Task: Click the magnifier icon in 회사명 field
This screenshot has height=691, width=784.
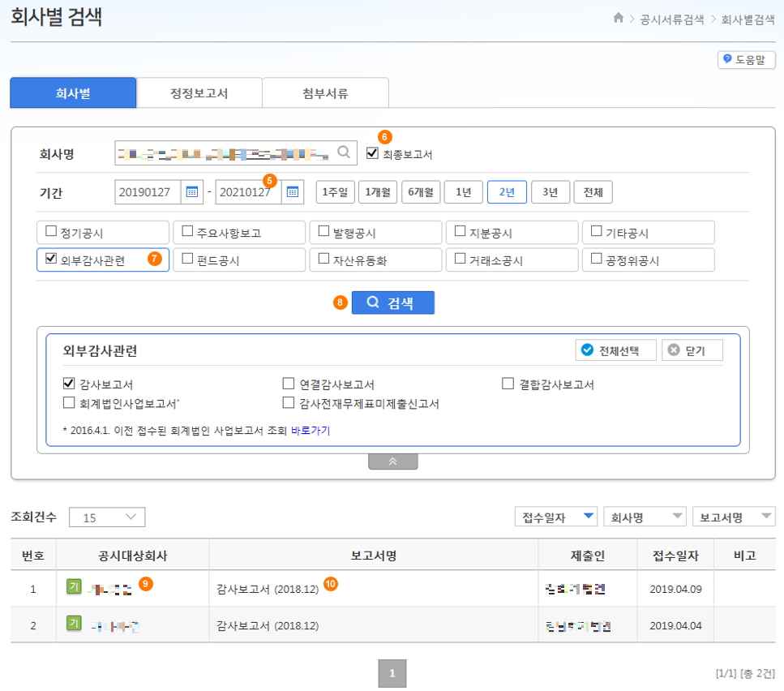Action: (345, 150)
